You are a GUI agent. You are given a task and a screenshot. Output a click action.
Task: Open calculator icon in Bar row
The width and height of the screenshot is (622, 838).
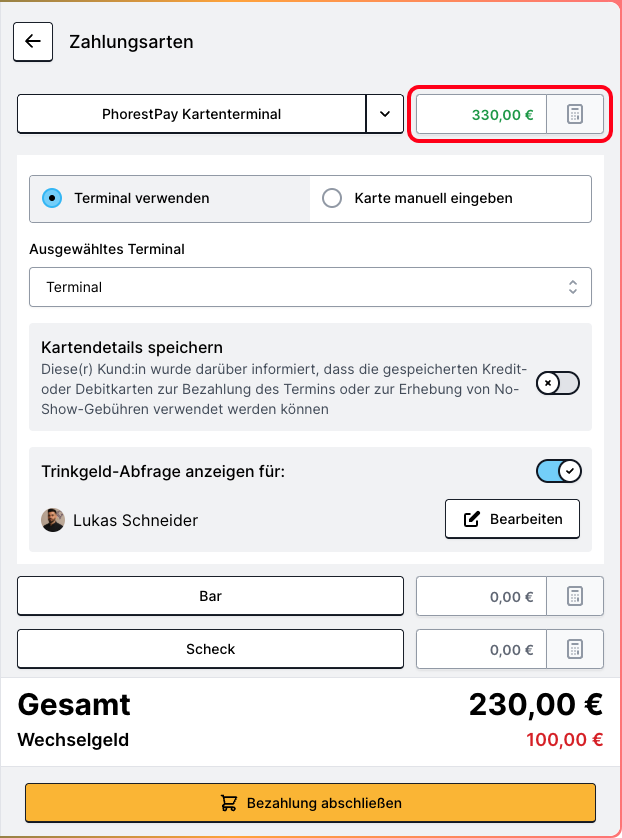[x=574, y=597]
